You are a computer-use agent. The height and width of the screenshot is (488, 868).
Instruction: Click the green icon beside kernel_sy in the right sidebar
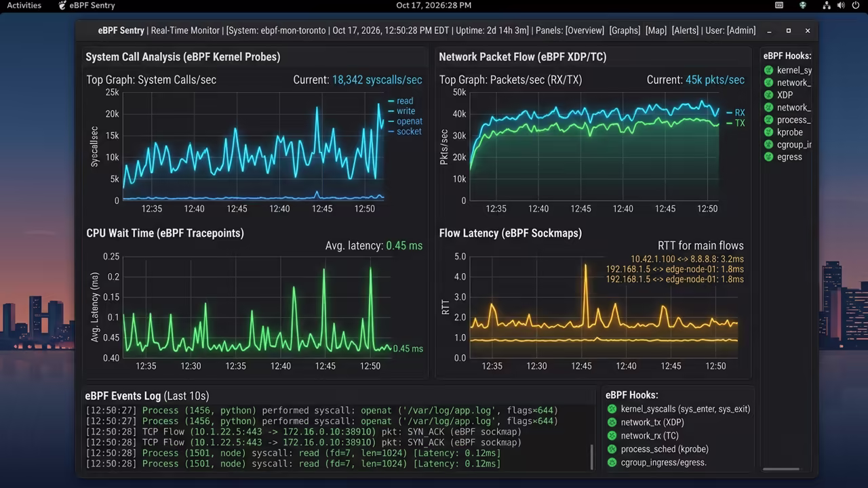tap(768, 70)
